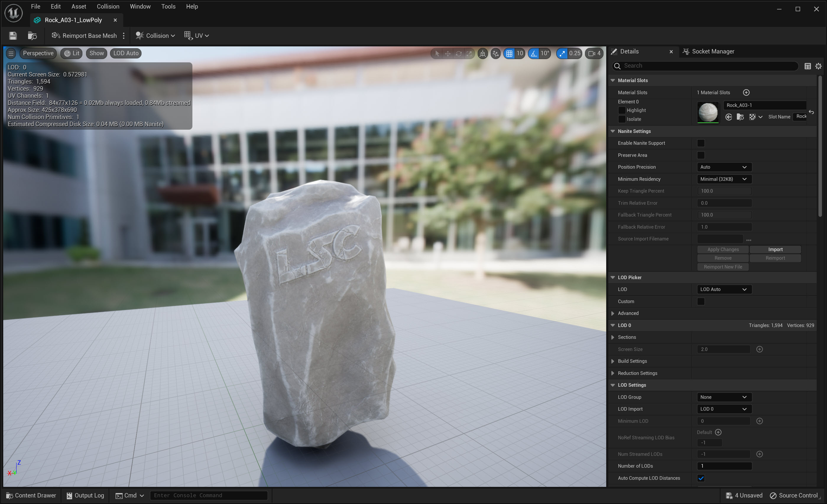
Task: Add a new material slot plus icon
Action: coord(746,92)
